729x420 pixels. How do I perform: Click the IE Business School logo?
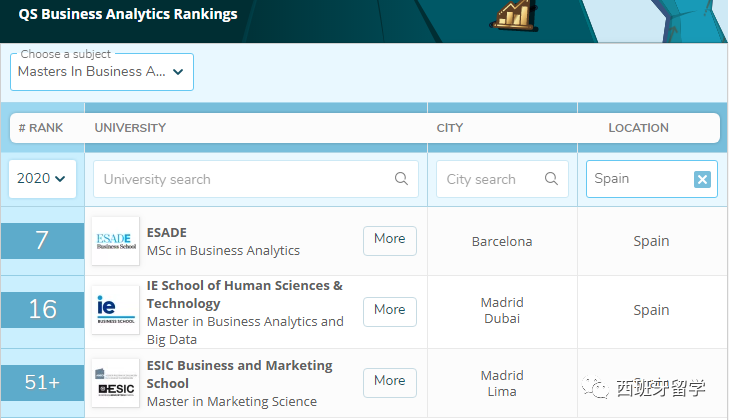click(x=115, y=310)
